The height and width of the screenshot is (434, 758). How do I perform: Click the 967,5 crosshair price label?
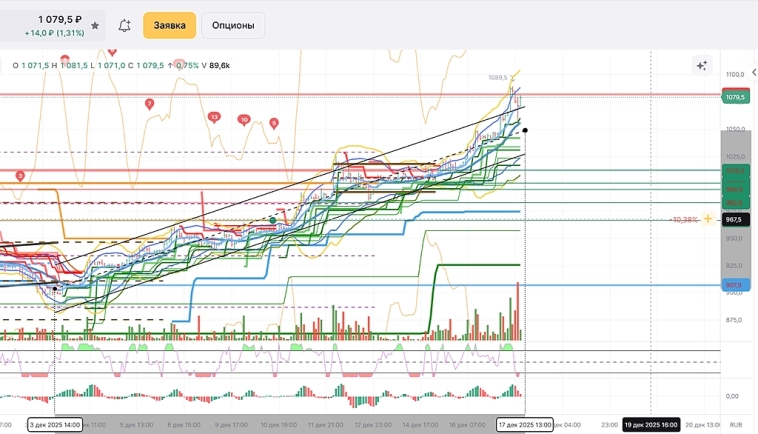coord(734,219)
